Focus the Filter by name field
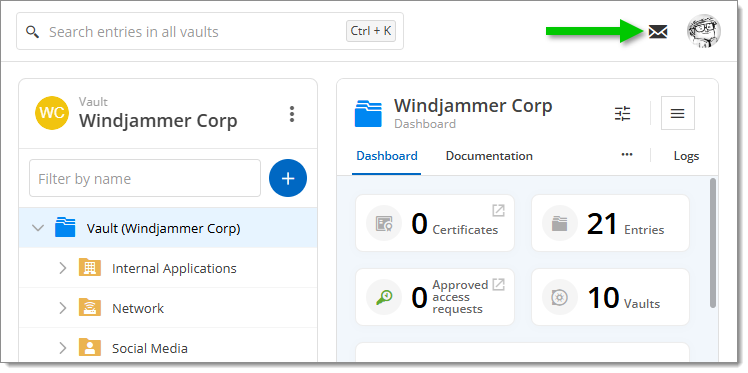Image resolution: width=748 pixels, height=373 pixels. click(x=145, y=178)
